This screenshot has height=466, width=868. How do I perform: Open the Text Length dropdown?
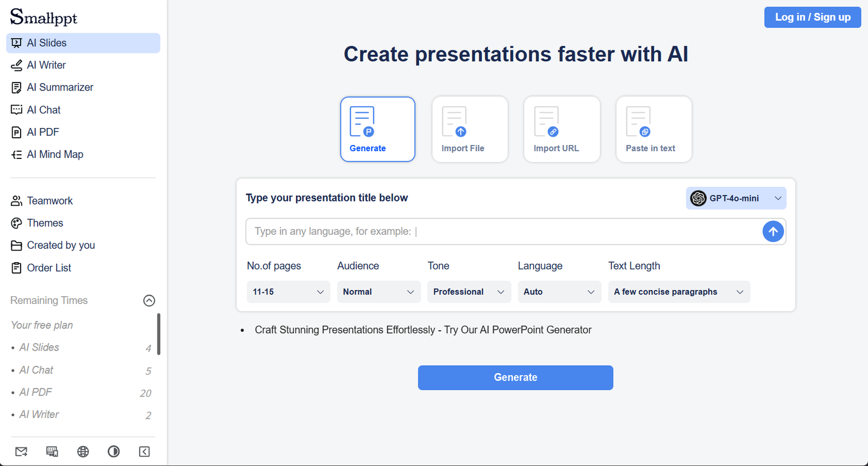point(679,292)
